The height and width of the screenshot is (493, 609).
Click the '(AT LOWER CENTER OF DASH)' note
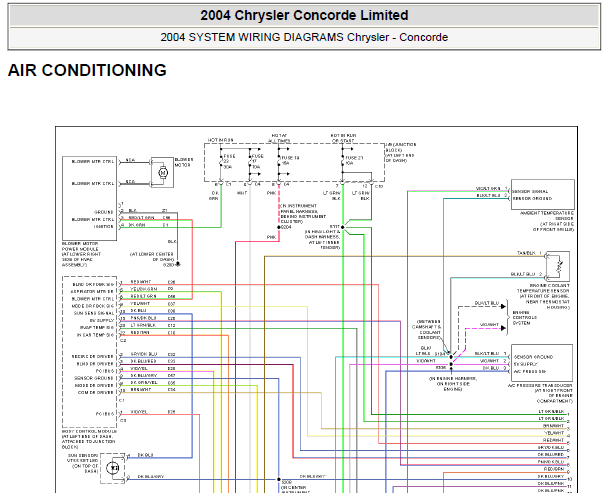[x=152, y=257]
